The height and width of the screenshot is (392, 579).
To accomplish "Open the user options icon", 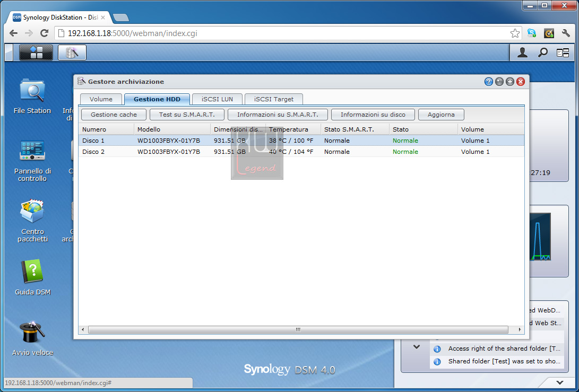I will tap(522, 53).
